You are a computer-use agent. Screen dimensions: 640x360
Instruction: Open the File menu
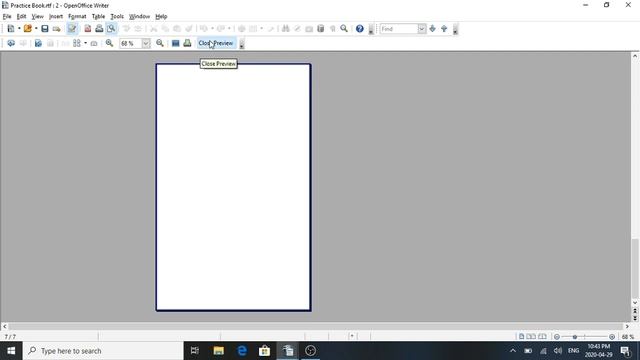pos(7,16)
